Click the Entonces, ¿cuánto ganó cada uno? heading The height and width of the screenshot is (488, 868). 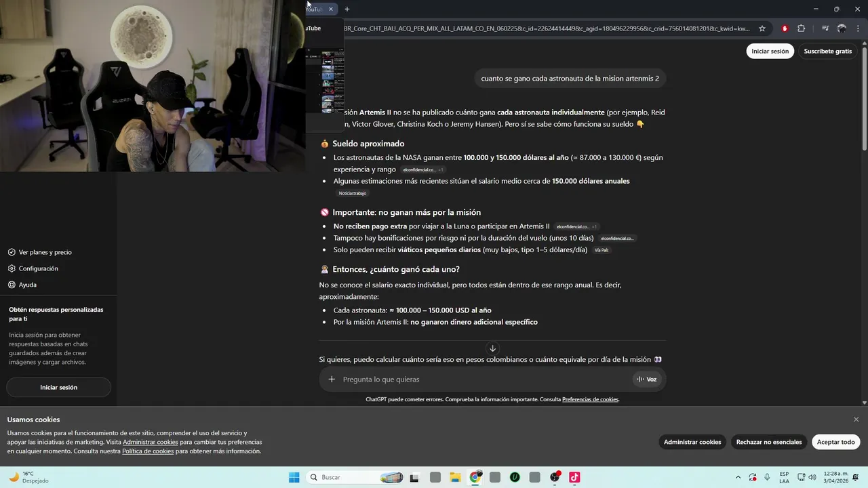(396, 269)
